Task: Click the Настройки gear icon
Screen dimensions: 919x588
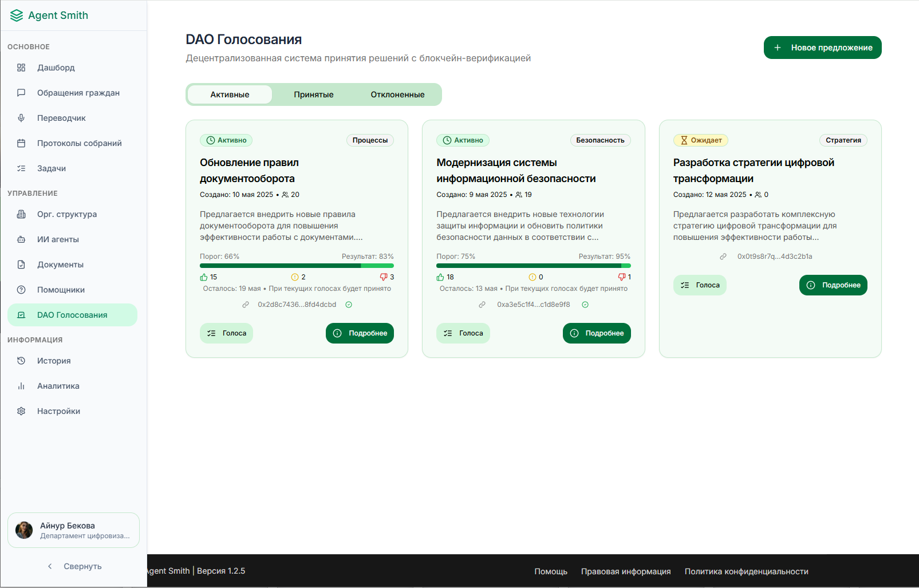Action: click(x=21, y=411)
